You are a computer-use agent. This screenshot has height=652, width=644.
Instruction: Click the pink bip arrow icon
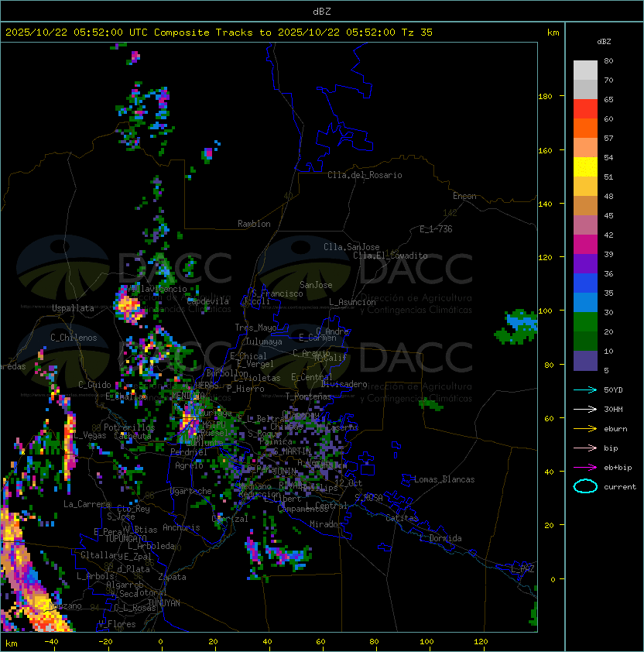click(585, 448)
